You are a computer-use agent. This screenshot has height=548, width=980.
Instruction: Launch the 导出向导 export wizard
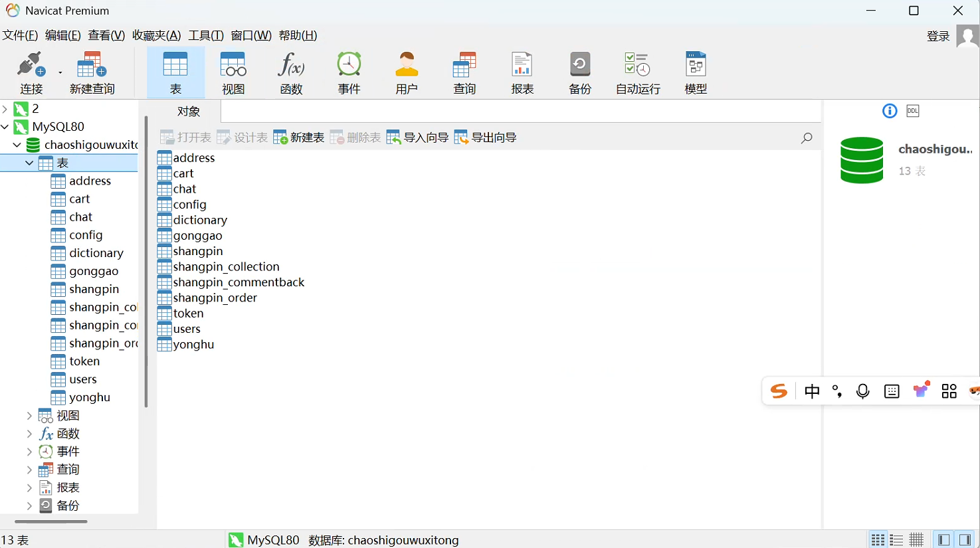(485, 137)
